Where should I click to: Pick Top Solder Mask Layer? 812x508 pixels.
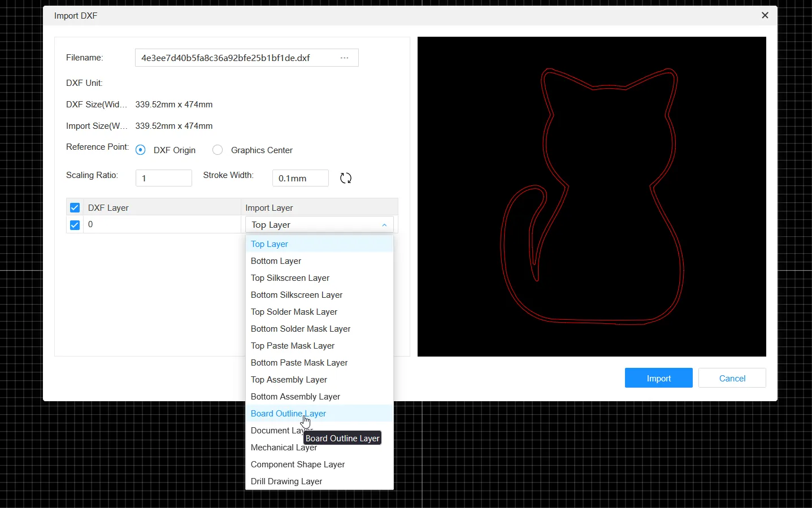coord(320,312)
